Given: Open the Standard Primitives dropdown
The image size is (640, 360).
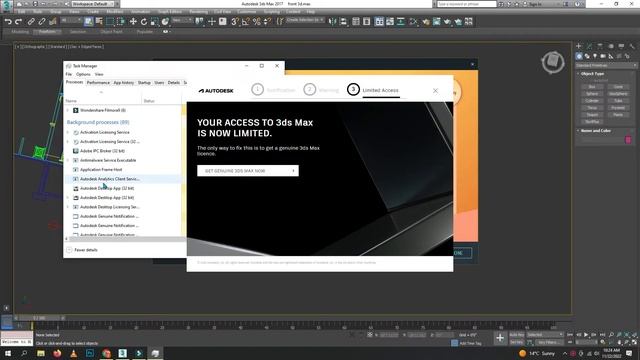Looking at the screenshot, I should [606, 65].
